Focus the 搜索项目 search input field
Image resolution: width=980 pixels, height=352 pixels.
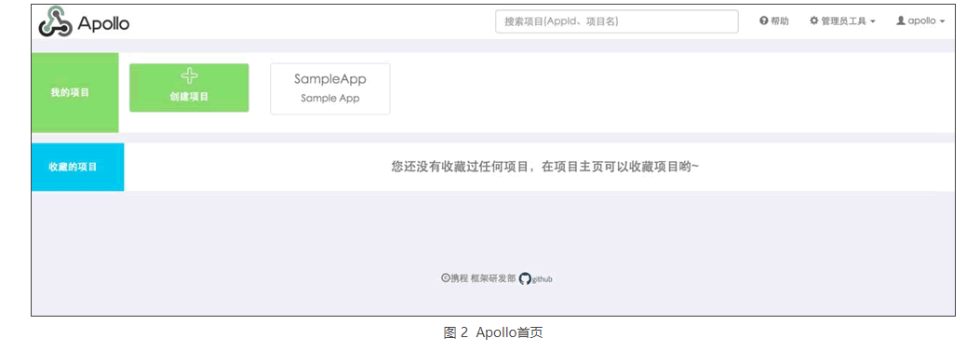pyautogui.click(x=617, y=21)
